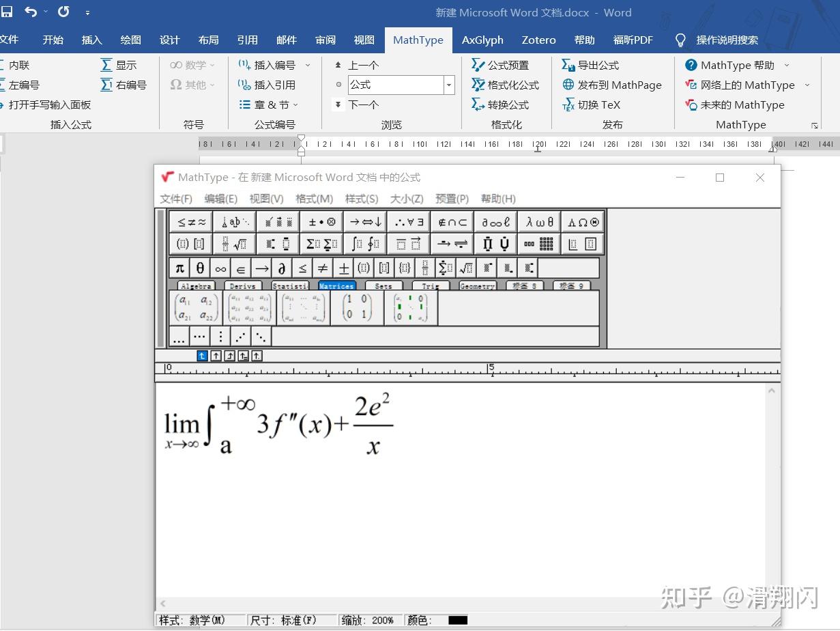Insert the square root template from small bar
The width and height of the screenshot is (840, 631).
pyautogui.click(x=466, y=268)
